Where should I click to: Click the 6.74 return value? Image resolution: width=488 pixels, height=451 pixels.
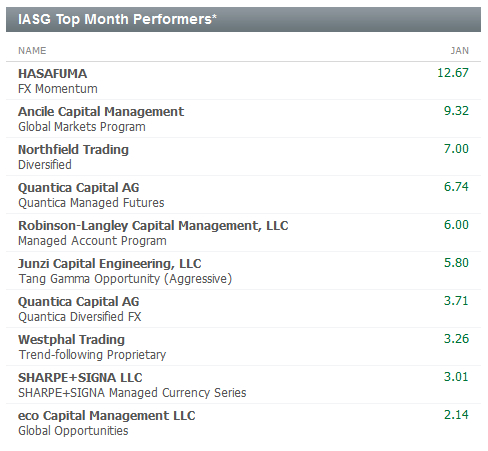click(456, 187)
